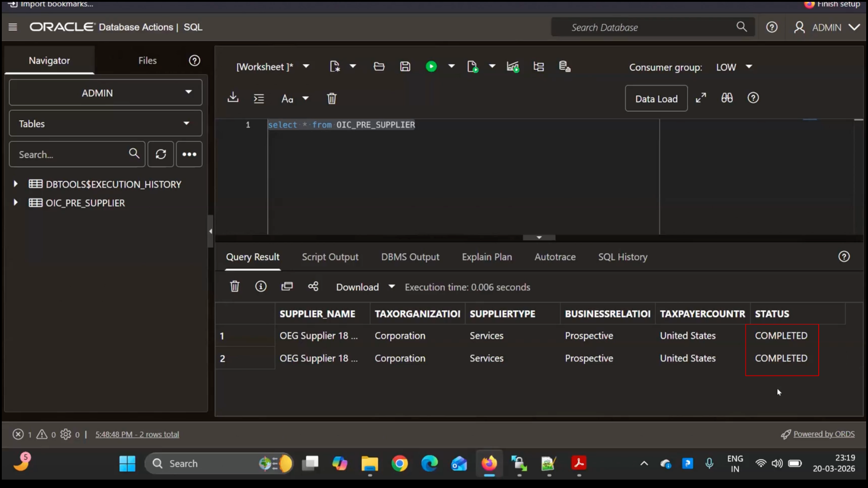Copy the query results to clipboard

tap(287, 286)
